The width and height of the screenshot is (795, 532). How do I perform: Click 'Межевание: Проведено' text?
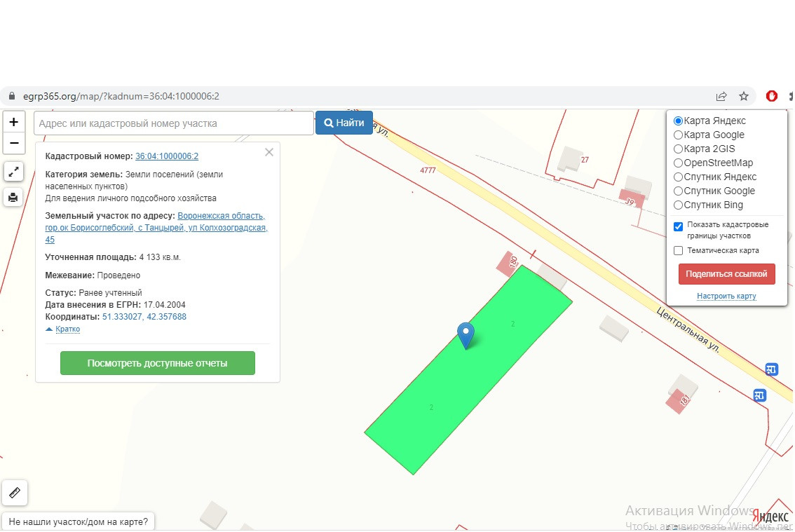[93, 275]
